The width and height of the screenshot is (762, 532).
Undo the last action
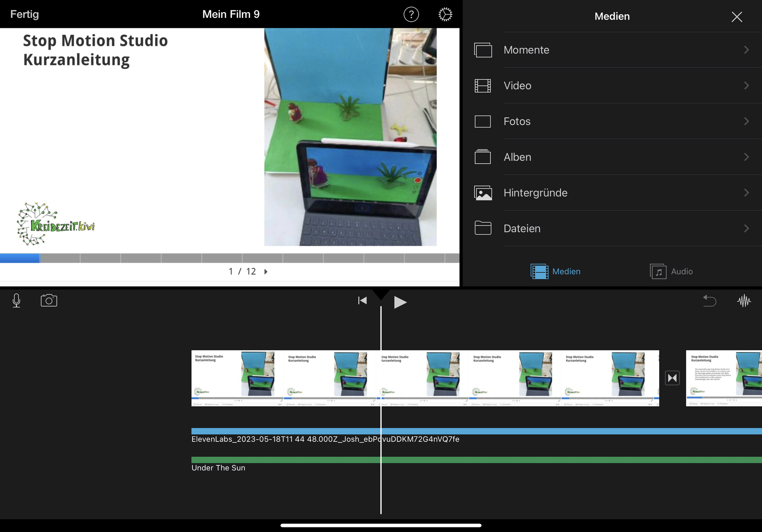pos(709,301)
